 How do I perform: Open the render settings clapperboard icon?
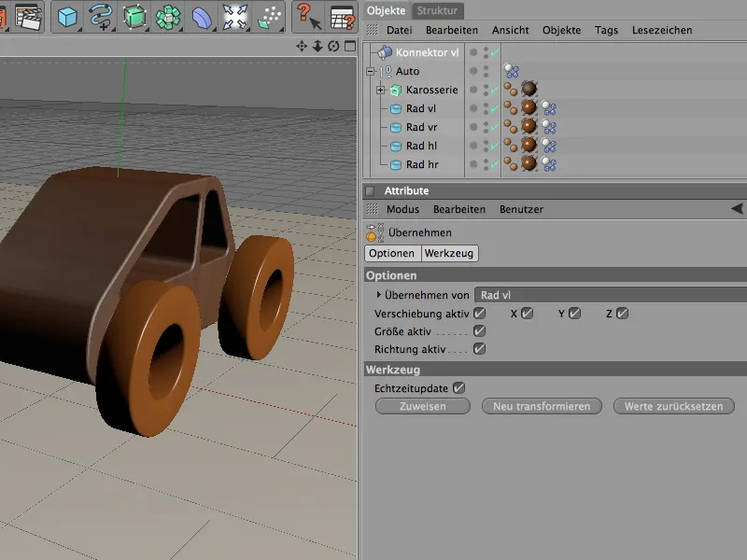pos(28,17)
